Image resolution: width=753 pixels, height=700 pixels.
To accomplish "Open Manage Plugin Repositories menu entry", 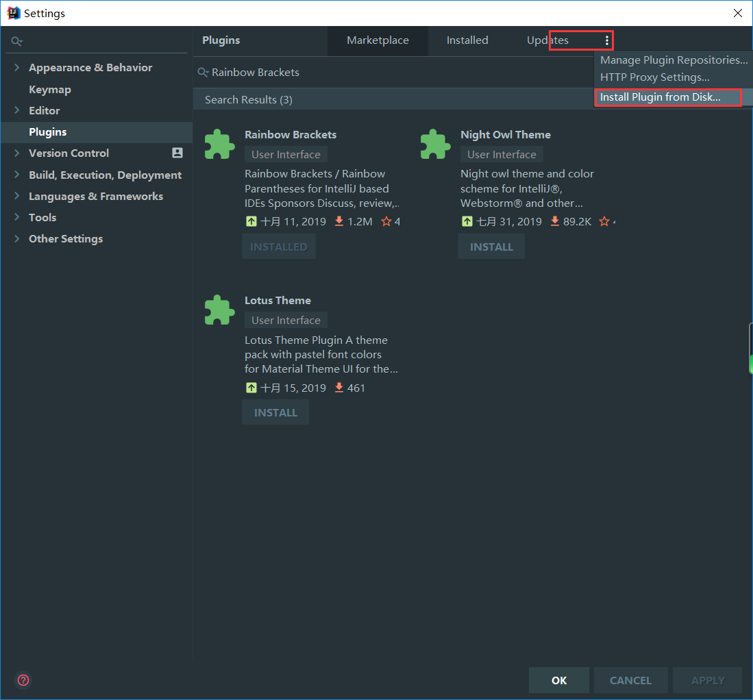I will 674,60.
